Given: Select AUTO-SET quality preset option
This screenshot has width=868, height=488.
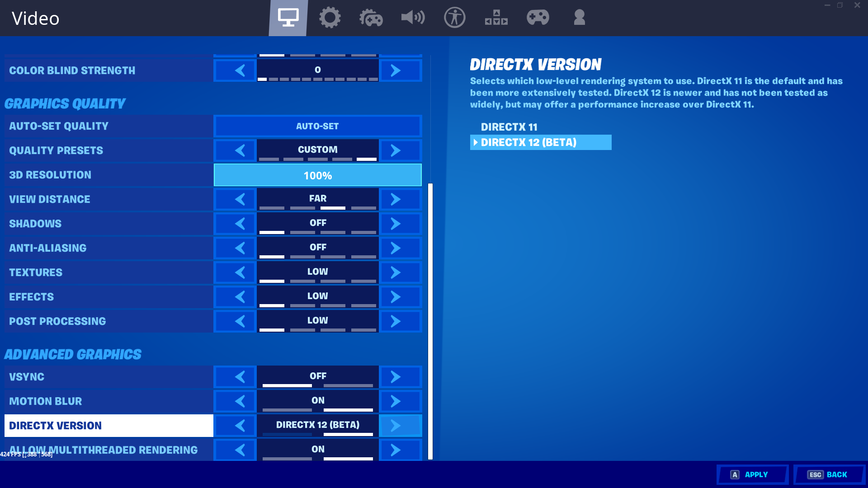Looking at the screenshot, I should point(317,126).
